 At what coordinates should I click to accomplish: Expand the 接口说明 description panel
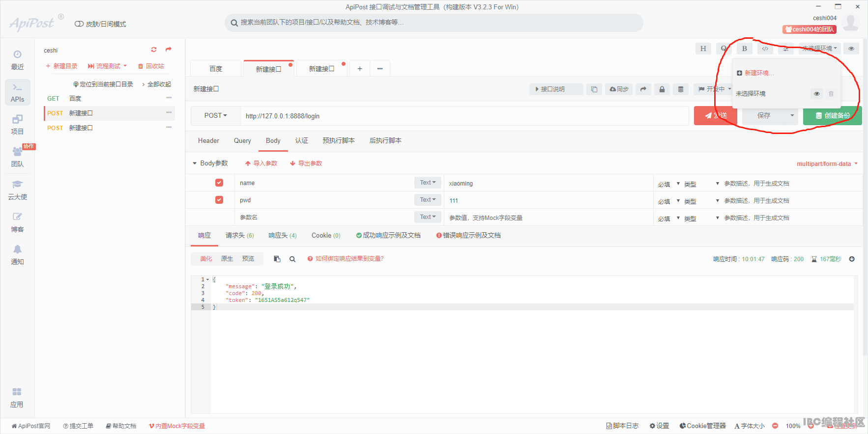pyautogui.click(x=556, y=89)
